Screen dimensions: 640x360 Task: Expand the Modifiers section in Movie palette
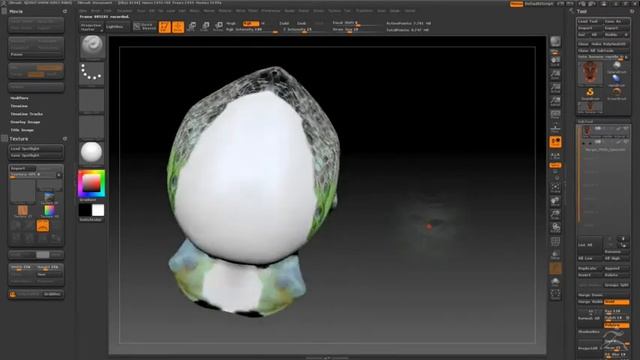(x=19, y=98)
